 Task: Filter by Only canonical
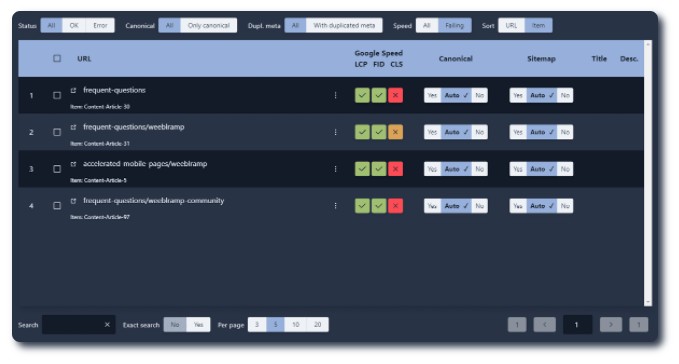click(209, 26)
